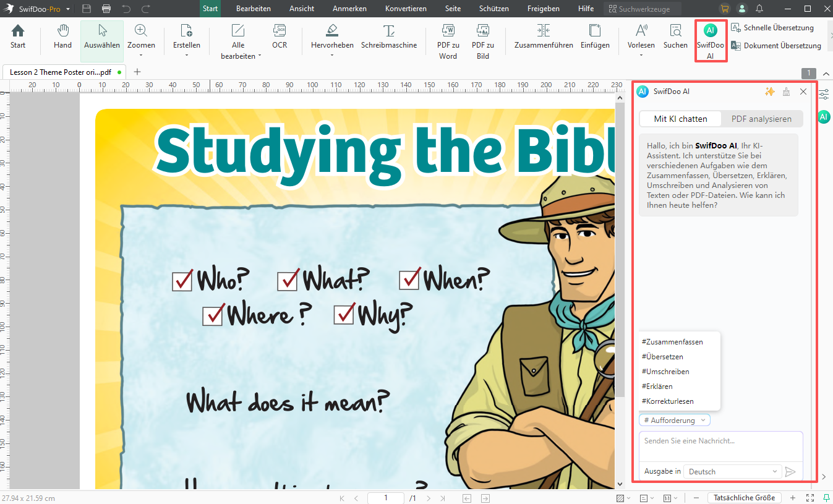Image resolution: width=833 pixels, height=504 pixels.
Task: Open the Schreibmaschine typewriter tool
Action: (x=389, y=37)
